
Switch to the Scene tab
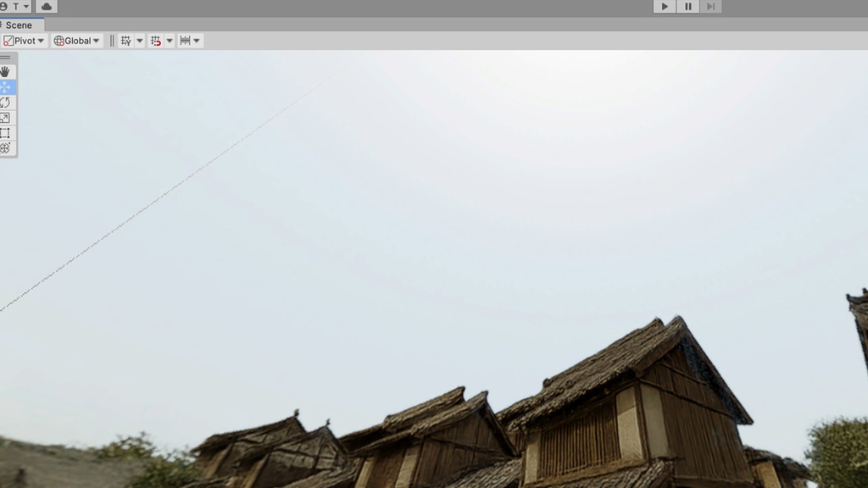tap(19, 25)
